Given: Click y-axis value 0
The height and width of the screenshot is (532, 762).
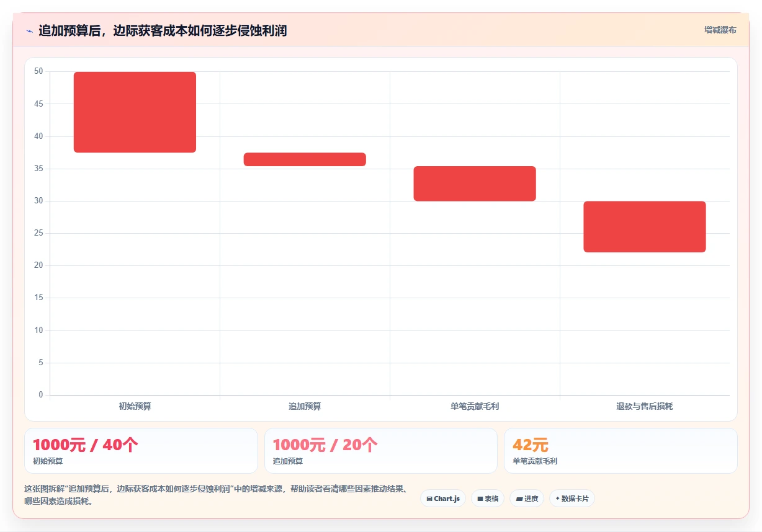Looking at the screenshot, I should tap(40, 395).
